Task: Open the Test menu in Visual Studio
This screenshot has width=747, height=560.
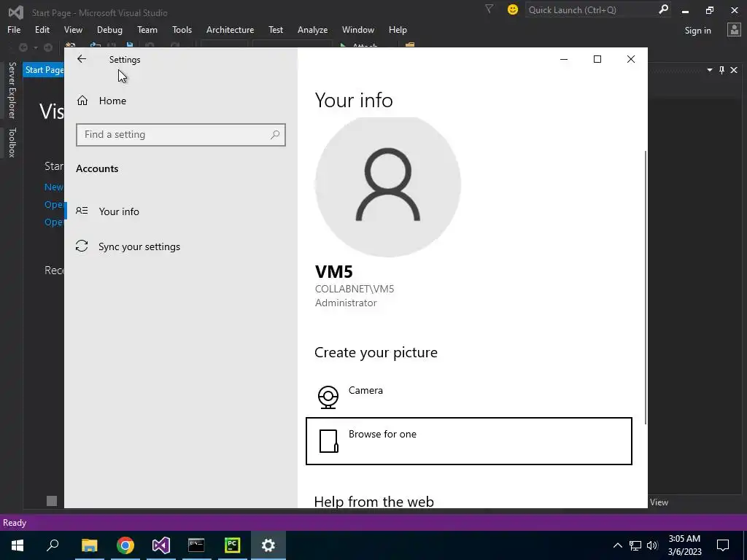Action: pyautogui.click(x=275, y=29)
